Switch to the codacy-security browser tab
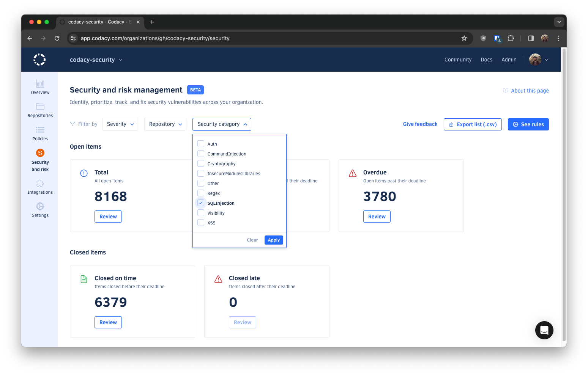The height and width of the screenshot is (375, 588). pyautogui.click(x=100, y=22)
